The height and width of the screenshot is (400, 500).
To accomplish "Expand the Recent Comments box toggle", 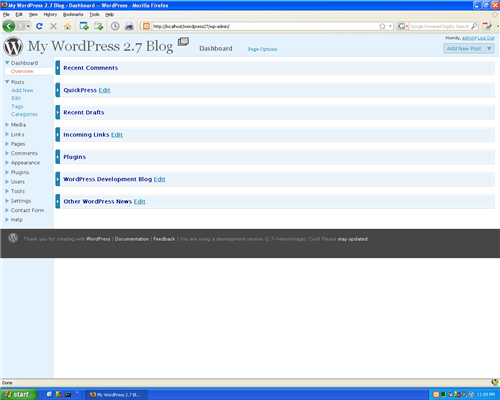I will (58, 68).
